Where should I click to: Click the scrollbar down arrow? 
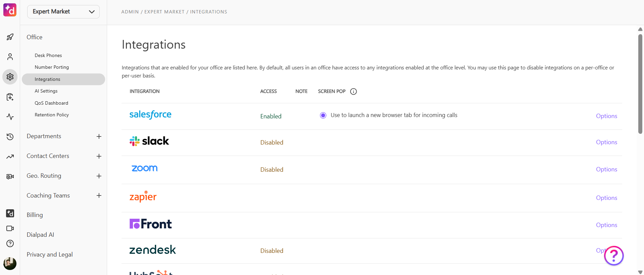pyautogui.click(x=640, y=272)
